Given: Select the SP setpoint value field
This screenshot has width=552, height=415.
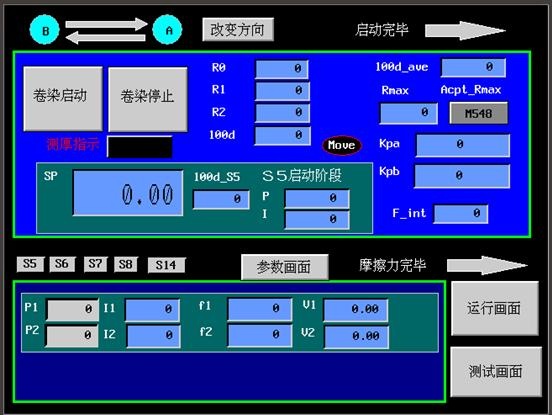Looking at the screenshot, I should click(x=128, y=193).
